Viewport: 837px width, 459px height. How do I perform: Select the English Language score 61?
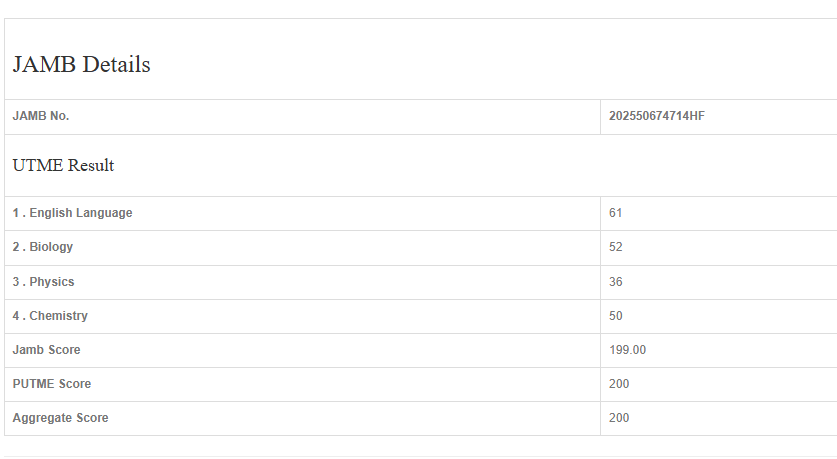point(616,213)
